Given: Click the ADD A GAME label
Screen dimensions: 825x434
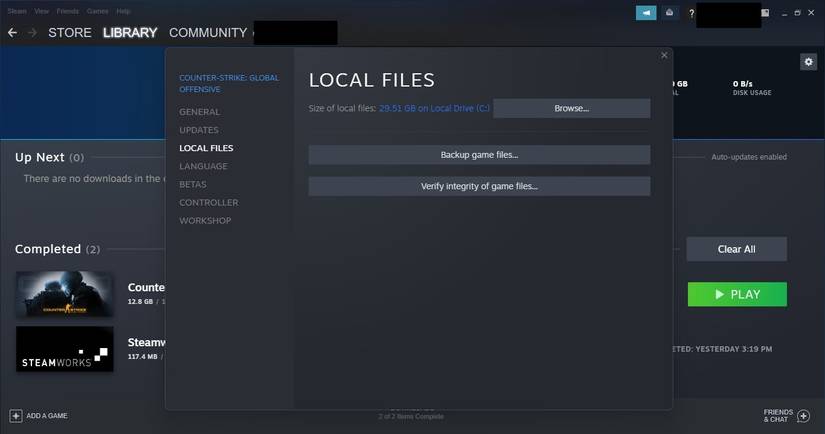Looking at the screenshot, I should click(47, 416).
